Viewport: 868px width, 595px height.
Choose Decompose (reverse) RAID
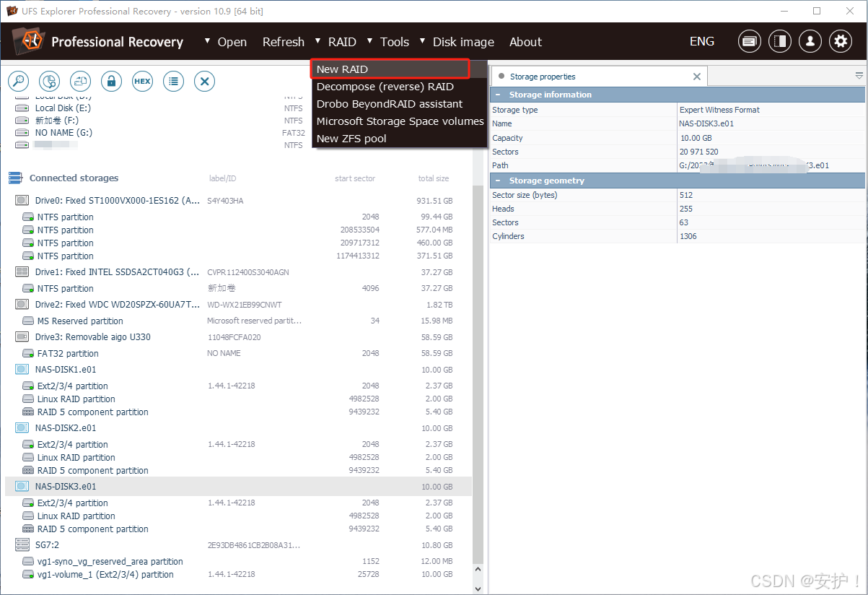pyautogui.click(x=400, y=87)
